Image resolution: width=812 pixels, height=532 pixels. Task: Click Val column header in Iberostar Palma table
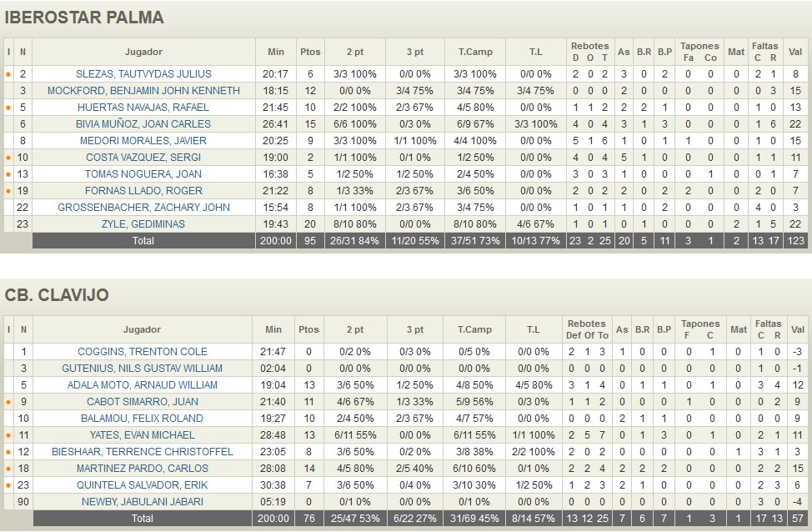click(796, 52)
